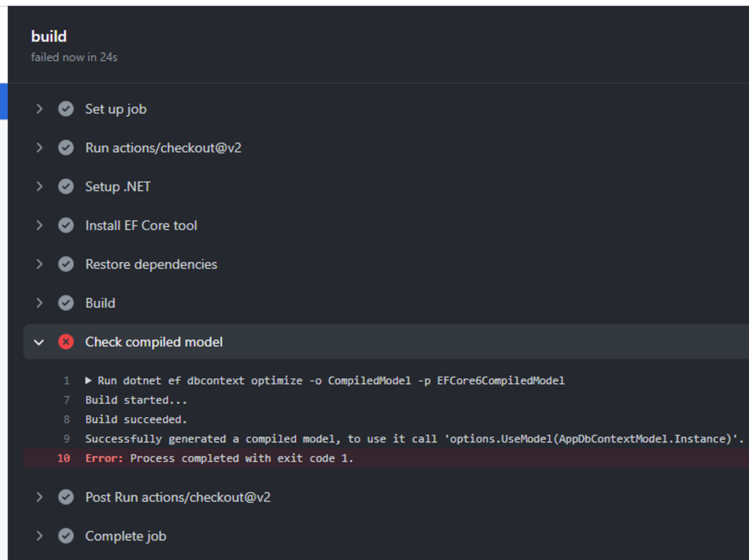The height and width of the screenshot is (560, 749).
Task: Click the checkmark icon for Install EF Core tool
Action: 66,225
